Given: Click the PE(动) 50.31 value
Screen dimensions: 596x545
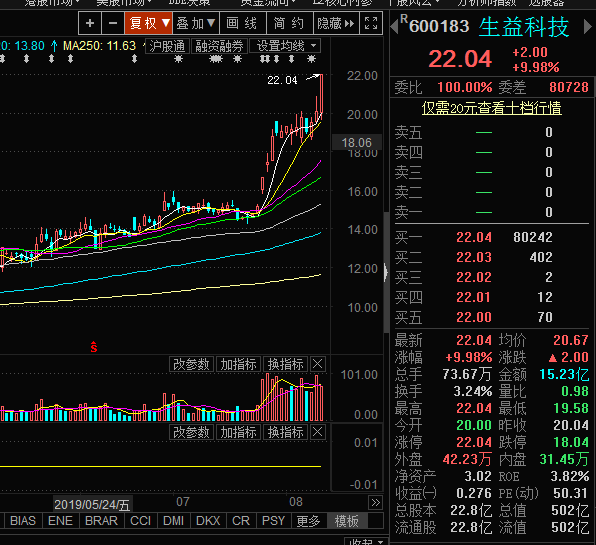Looking at the screenshot, I should [571, 493].
